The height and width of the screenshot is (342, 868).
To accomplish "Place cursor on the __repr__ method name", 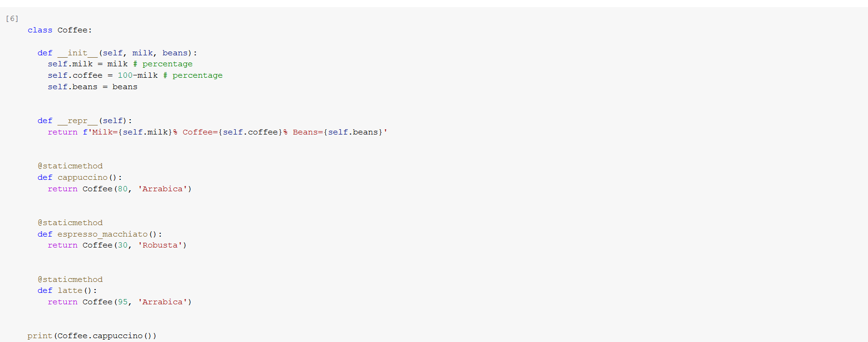I will point(77,121).
